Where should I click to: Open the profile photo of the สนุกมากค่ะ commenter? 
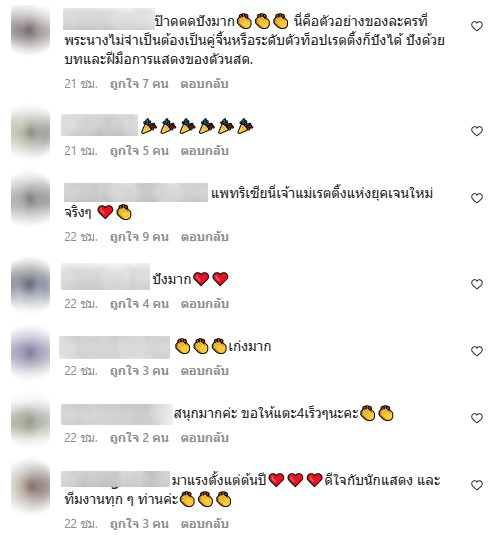click(31, 420)
